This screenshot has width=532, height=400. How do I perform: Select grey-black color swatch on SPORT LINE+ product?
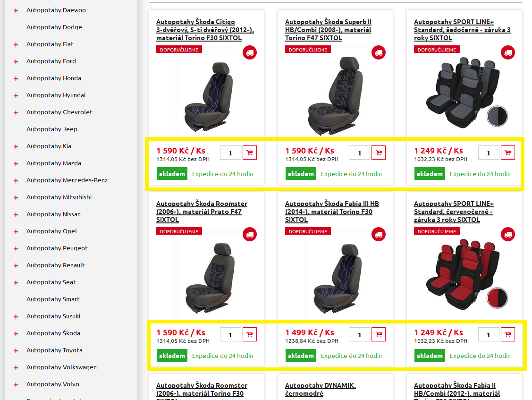[x=497, y=116]
